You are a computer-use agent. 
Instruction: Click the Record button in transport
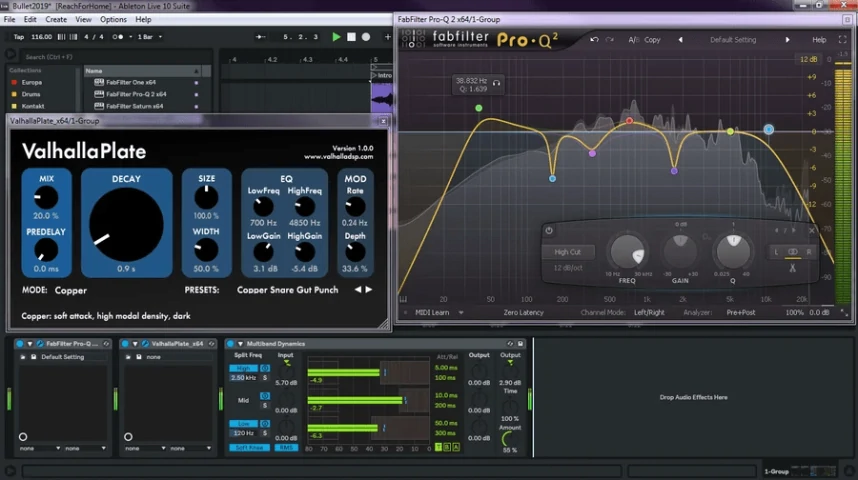pos(366,37)
